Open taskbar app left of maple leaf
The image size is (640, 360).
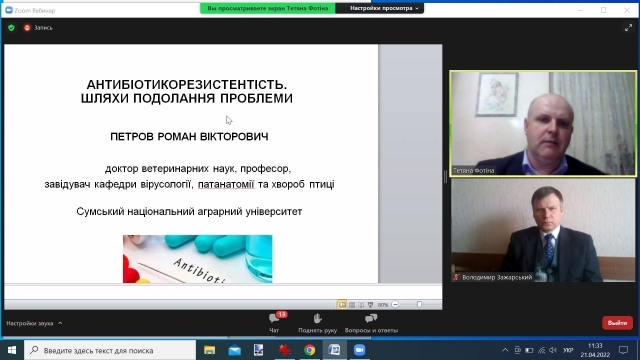(x=259, y=350)
